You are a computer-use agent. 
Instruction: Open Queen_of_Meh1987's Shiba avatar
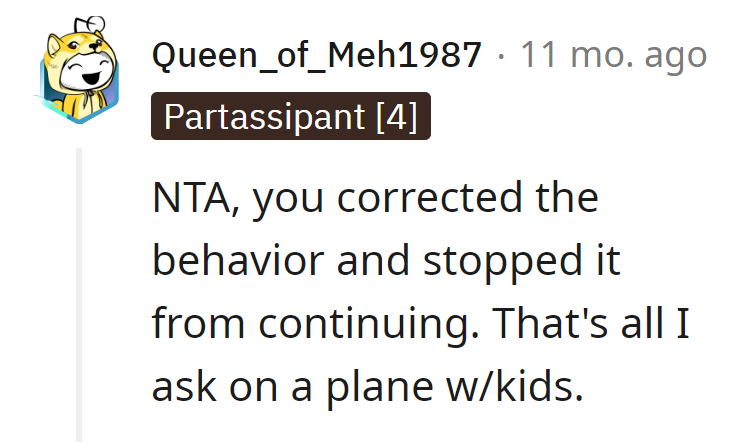(79, 70)
